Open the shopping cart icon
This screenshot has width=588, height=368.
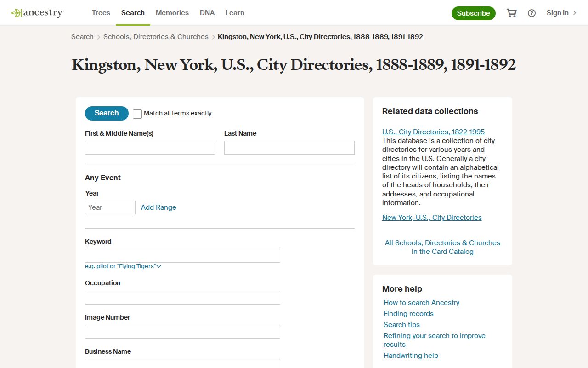tap(511, 13)
